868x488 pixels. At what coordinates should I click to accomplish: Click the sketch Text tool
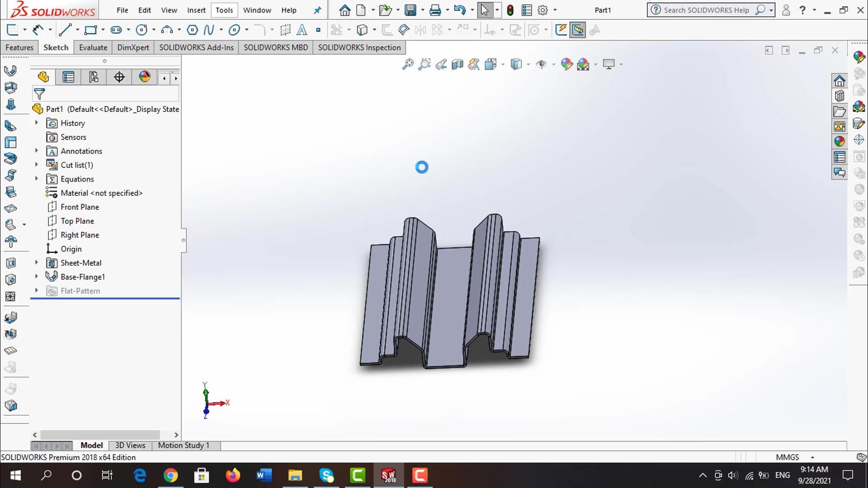(302, 30)
